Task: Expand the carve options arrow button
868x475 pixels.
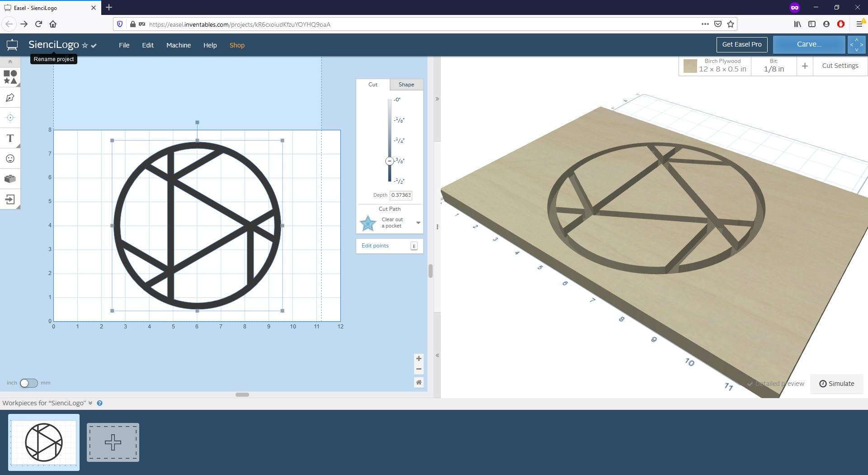Action: (856, 45)
